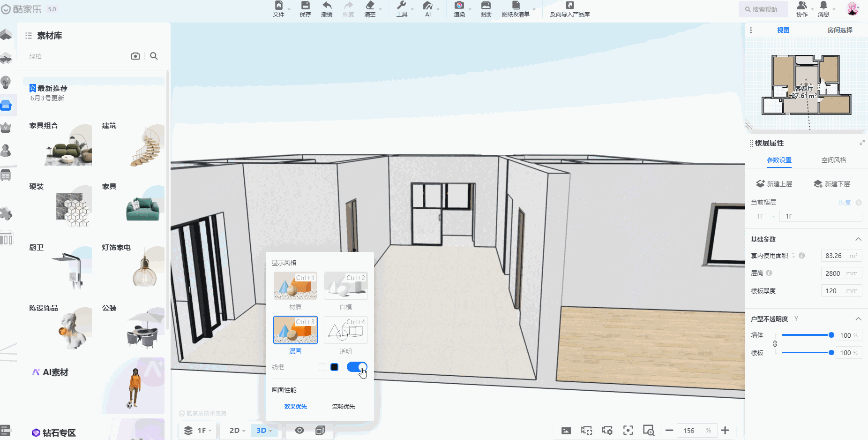Click the create upper floor button
The height and width of the screenshot is (440, 868).
(774, 184)
